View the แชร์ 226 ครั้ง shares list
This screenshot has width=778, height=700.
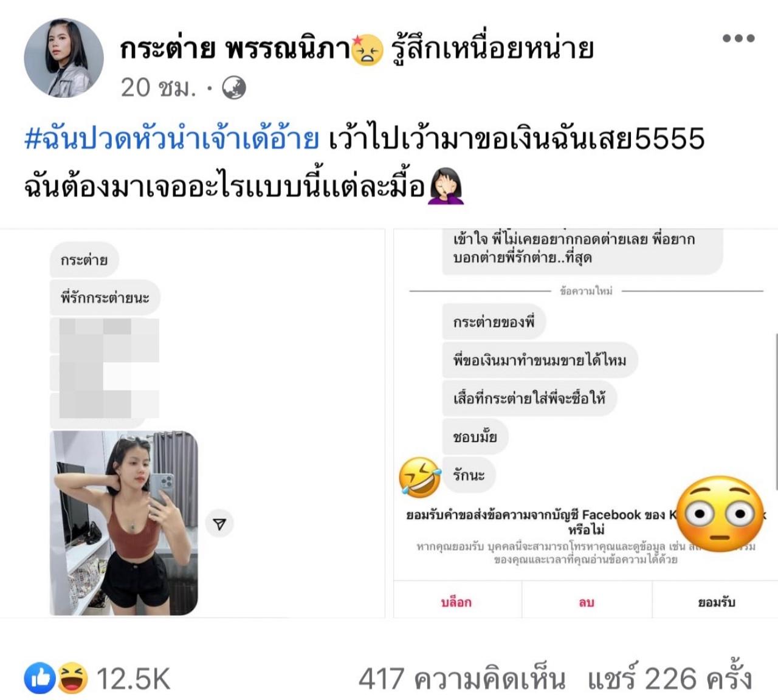[x=670, y=679]
